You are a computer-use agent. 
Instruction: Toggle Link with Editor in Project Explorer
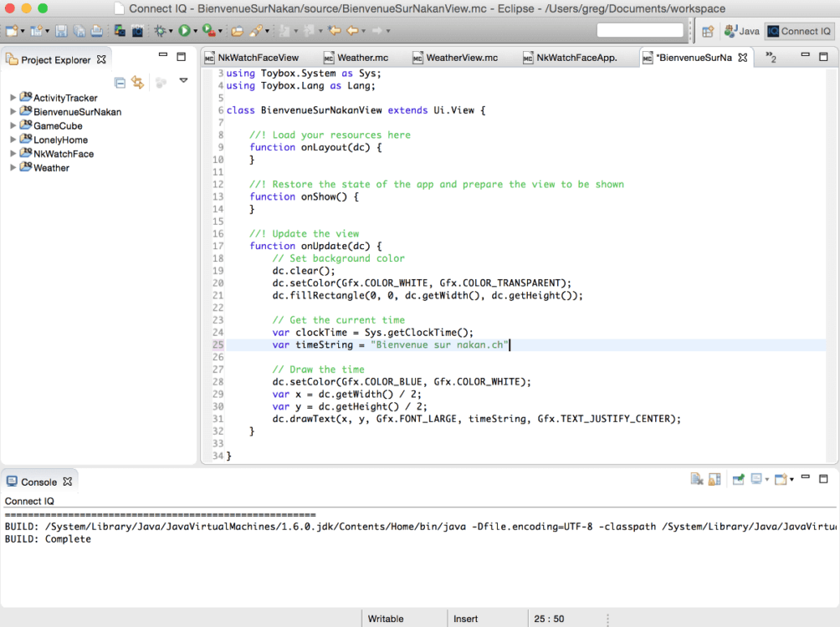(138, 82)
